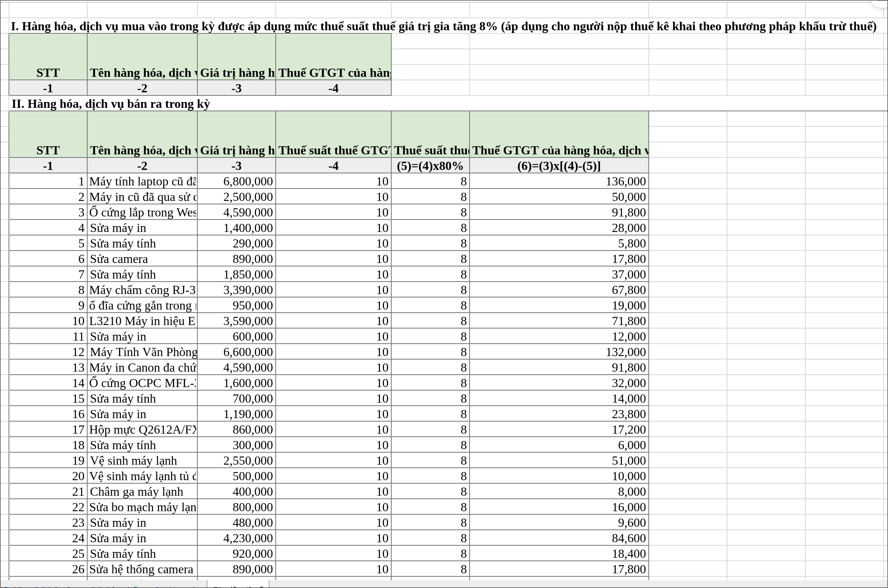Select the 'Máy chấm công RJ-3' cell
Screen dimensions: 888x588
tap(142, 290)
